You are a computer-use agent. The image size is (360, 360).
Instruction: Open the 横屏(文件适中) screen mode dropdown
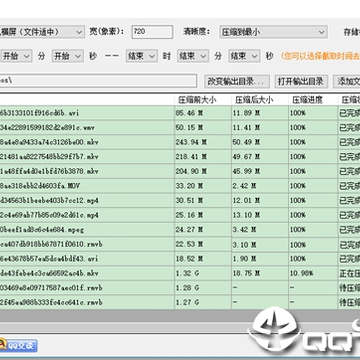pos(42,32)
